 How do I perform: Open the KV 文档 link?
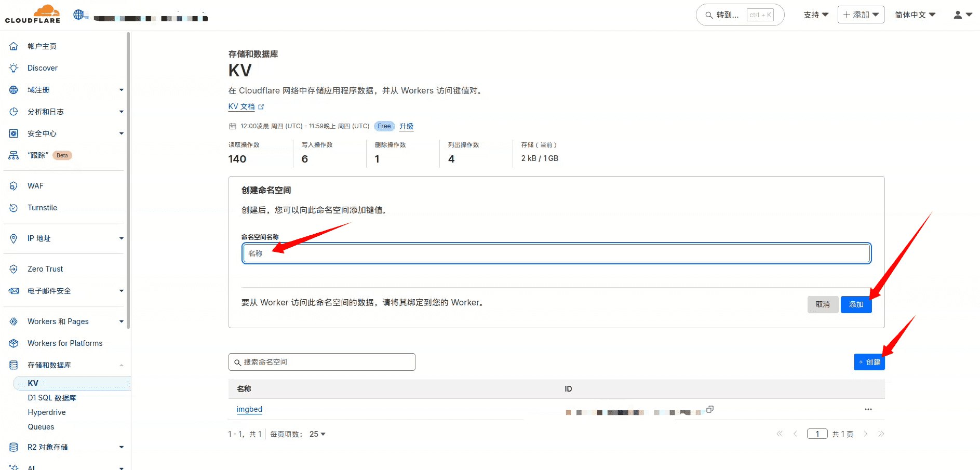[x=241, y=106]
